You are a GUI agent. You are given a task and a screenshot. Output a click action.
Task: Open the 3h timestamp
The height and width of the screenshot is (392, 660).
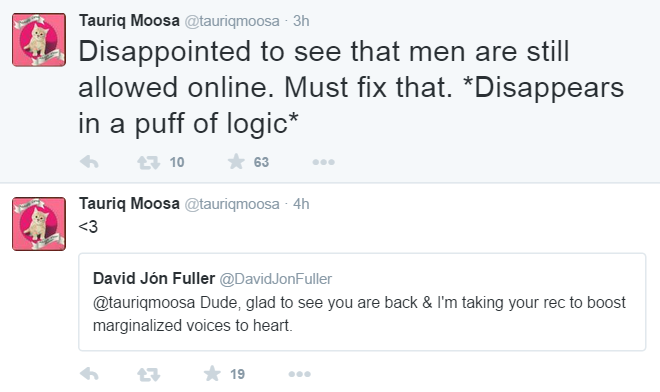(301, 21)
